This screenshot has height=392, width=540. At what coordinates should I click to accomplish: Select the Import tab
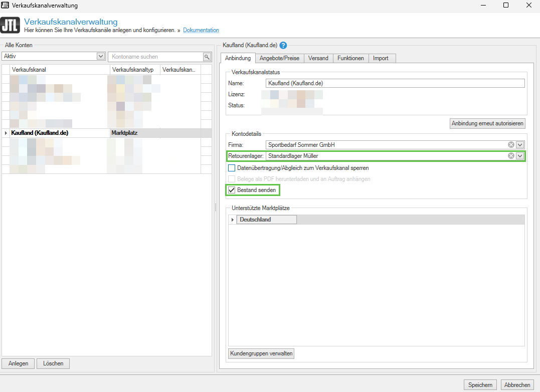(381, 58)
